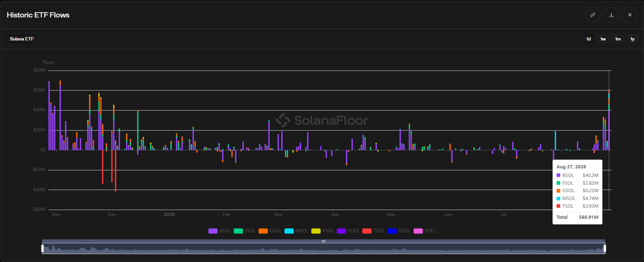Click the right range slider handle
644x262 pixels.
(605, 248)
